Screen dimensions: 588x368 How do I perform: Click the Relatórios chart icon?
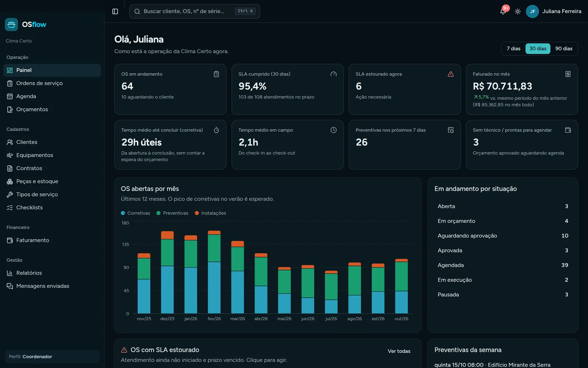pyautogui.click(x=10, y=273)
